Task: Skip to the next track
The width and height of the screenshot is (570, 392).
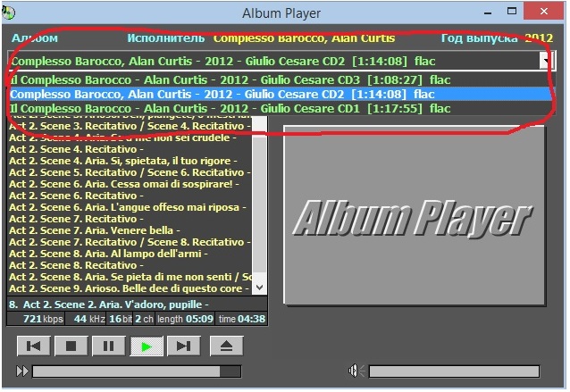Action: [183, 346]
